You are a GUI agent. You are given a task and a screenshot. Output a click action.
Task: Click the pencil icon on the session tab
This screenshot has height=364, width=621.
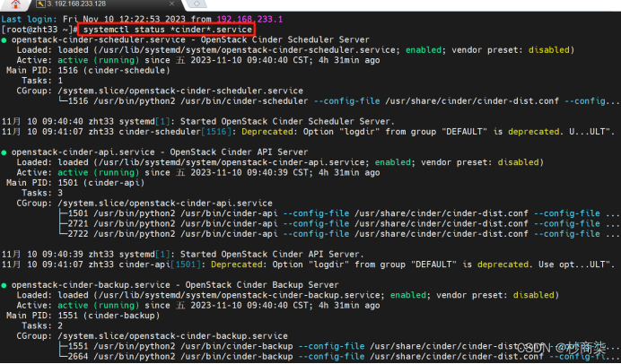(40, 4)
